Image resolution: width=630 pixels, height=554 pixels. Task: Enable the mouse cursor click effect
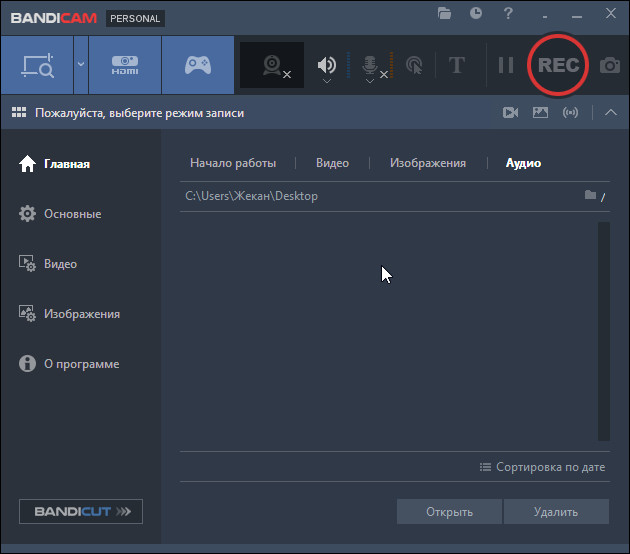pyautogui.click(x=414, y=66)
